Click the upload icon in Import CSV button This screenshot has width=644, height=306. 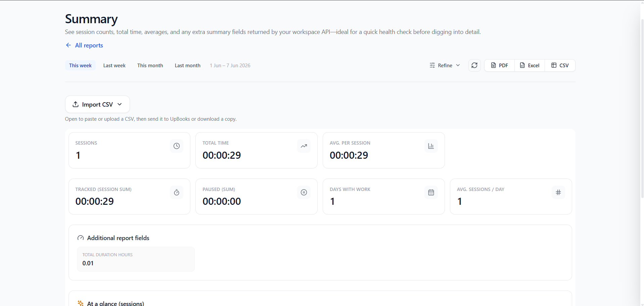pos(76,104)
